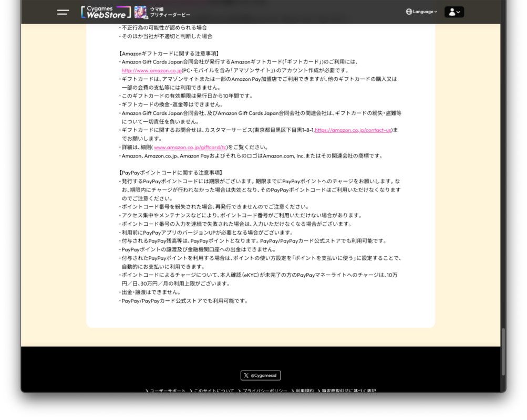Click the vertical scrollbar thumb
Image resolution: width=527 pixels, height=420 pixels.
[x=503, y=351]
